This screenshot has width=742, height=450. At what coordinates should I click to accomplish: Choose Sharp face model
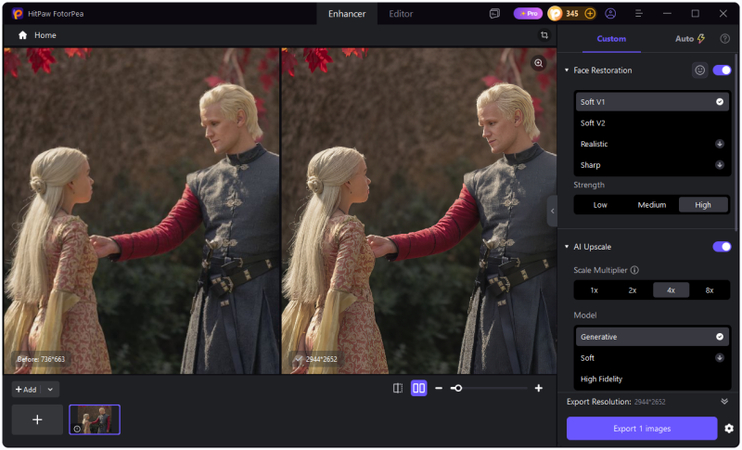coord(652,165)
